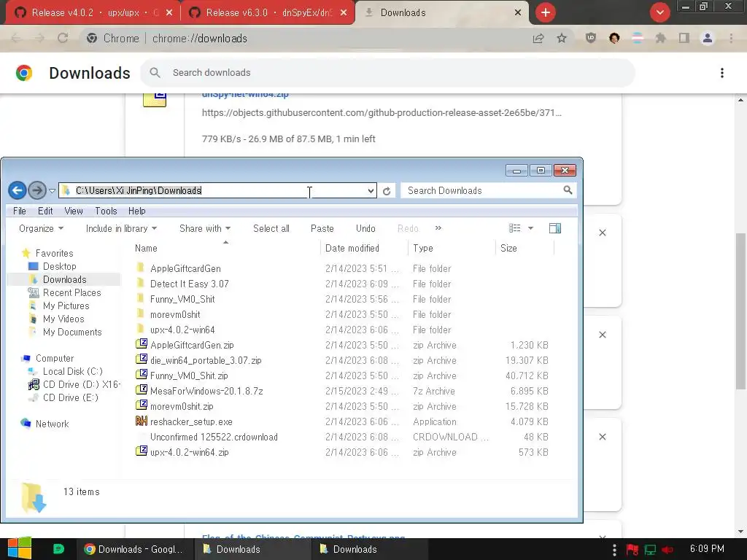Open the Share with dropdown
This screenshot has width=747, height=560.
205,228
